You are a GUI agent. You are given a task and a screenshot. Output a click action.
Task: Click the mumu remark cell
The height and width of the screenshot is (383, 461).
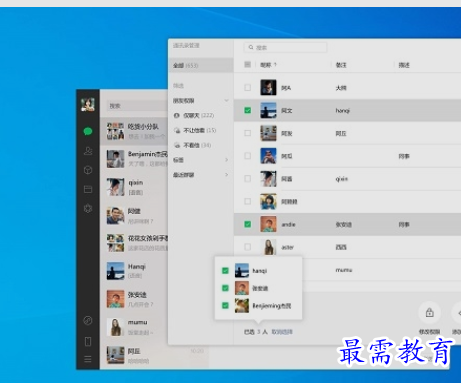(344, 270)
